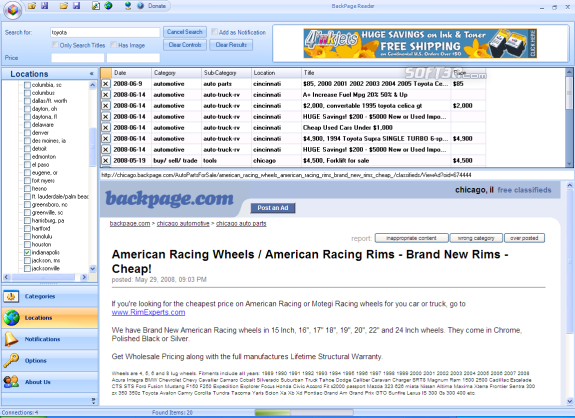Open the BackPage Reader application orb menu
The width and height of the screenshot is (575, 418).
click(x=13, y=10)
